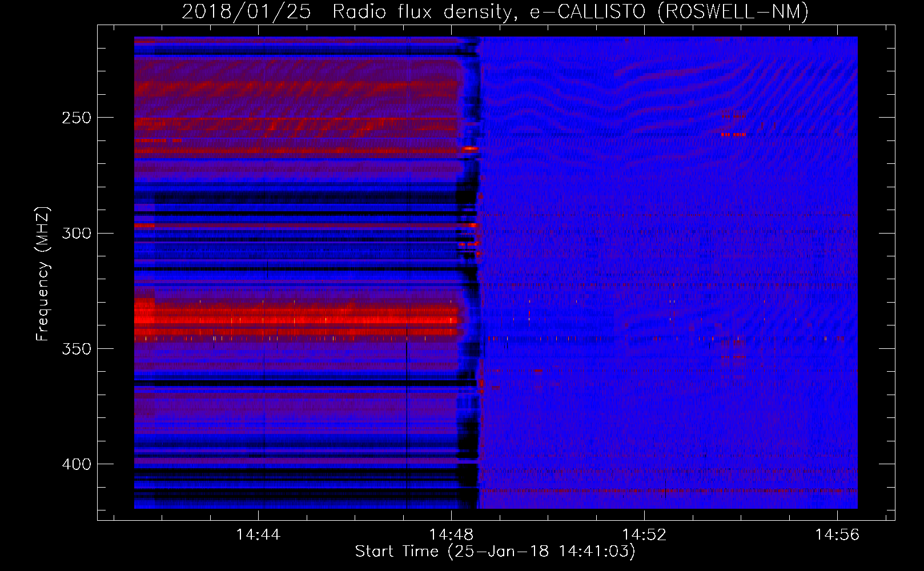Click the plot title '2018/01/25 Radio flux density'
The height and width of the screenshot is (571, 924).
point(495,11)
